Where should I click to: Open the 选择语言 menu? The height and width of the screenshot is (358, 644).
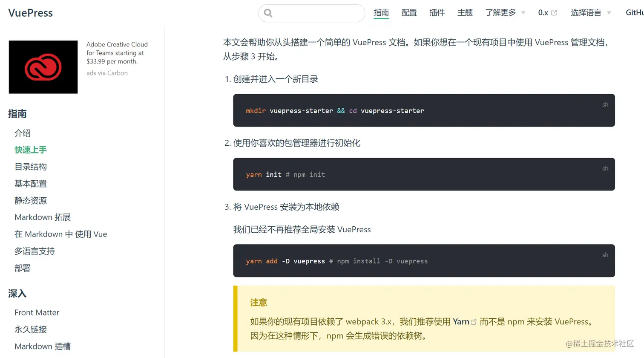(586, 13)
